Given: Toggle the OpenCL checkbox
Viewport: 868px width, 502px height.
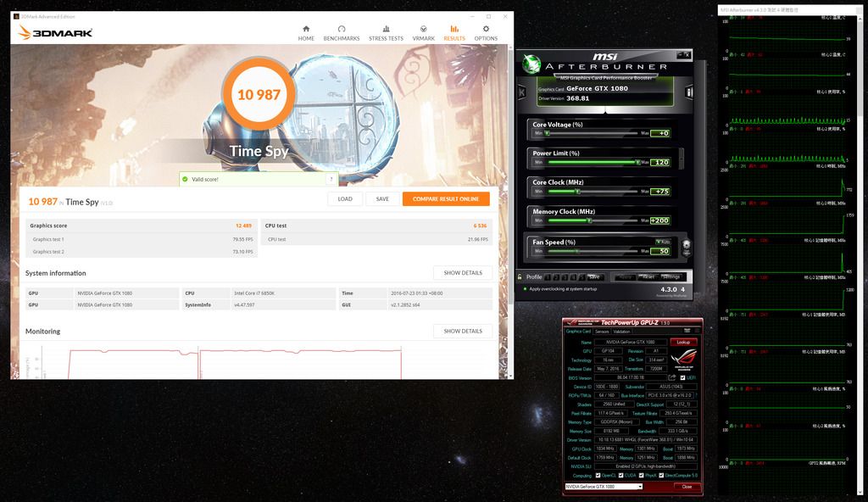Looking at the screenshot, I should coord(598,476).
